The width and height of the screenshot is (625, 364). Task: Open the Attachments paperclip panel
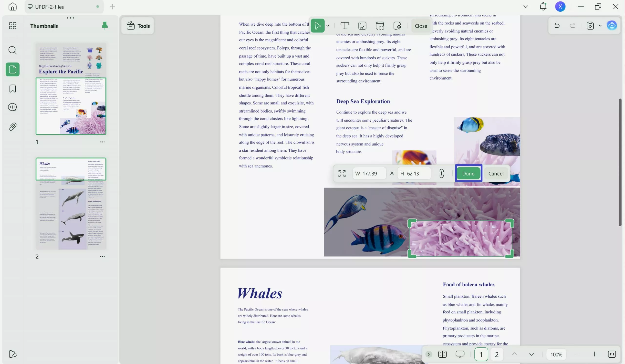pyautogui.click(x=12, y=127)
